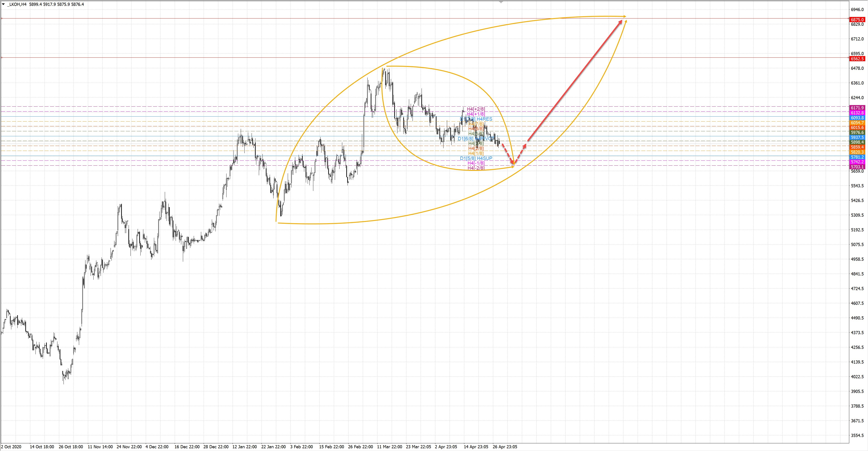Click the 2 Oct 2020 date label

click(x=11, y=447)
